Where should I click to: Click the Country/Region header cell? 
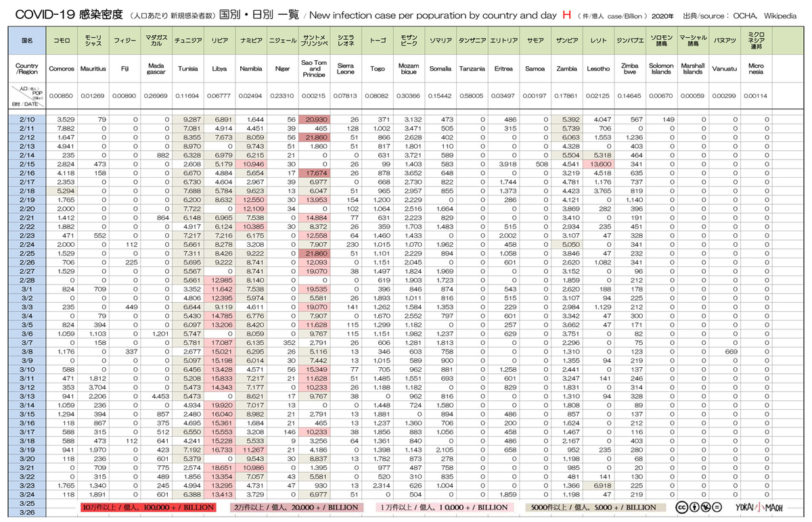click(27, 69)
